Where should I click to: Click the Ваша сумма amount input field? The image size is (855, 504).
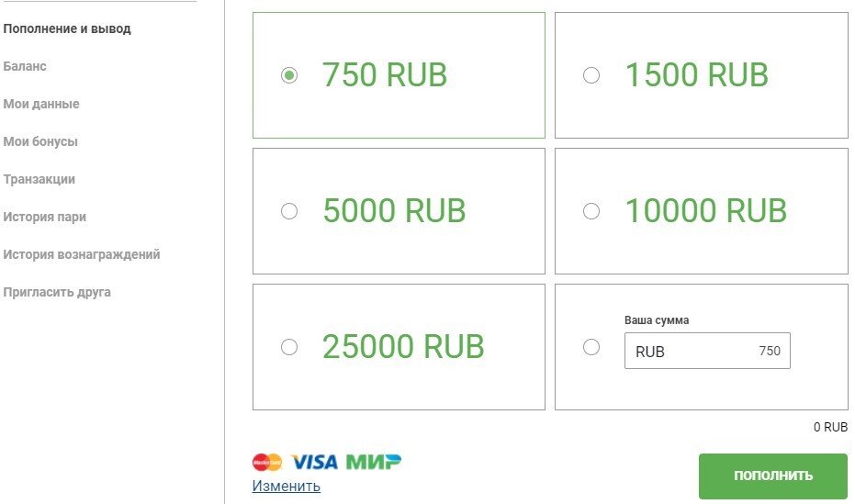[x=707, y=352]
